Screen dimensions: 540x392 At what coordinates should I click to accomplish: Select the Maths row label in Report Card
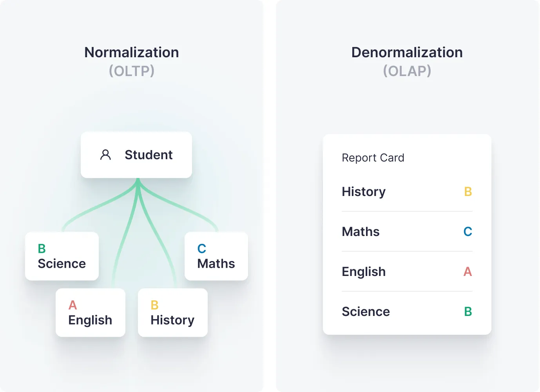(x=361, y=232)
